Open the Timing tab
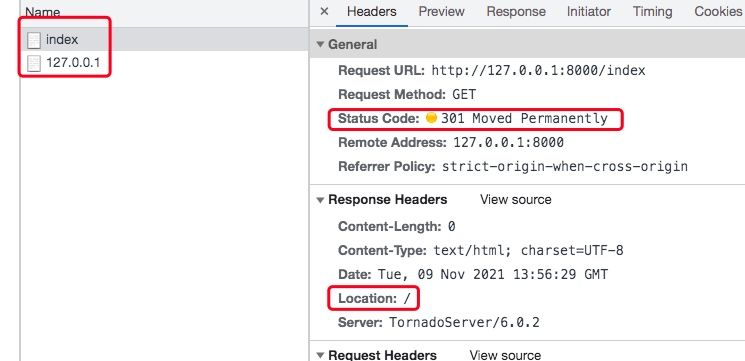This screenshot has height=361, width=745. (x=652, y=11)
